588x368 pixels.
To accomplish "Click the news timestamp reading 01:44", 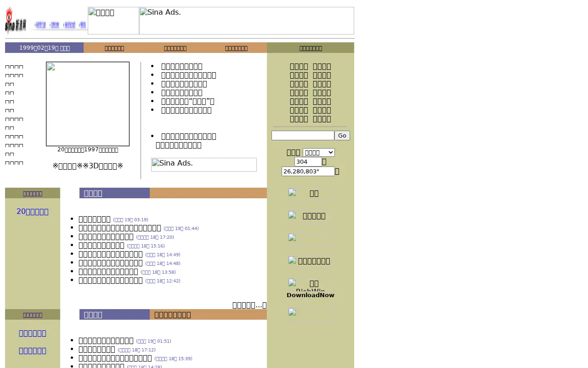I will [181, 229].
